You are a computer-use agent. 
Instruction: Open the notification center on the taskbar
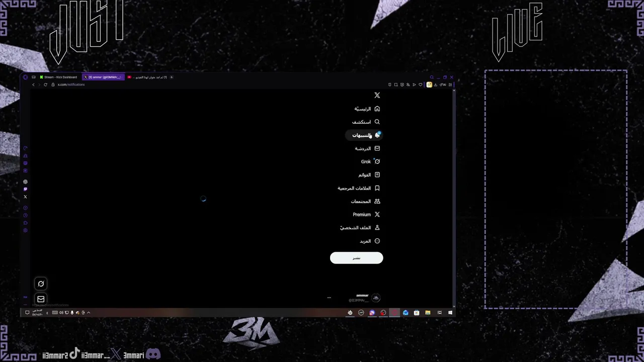click(27, 313)
